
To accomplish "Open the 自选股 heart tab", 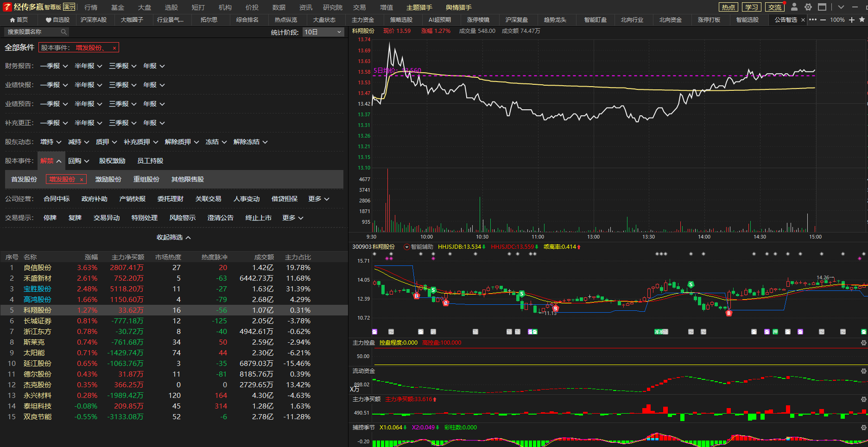I will [x=58, y=20].
